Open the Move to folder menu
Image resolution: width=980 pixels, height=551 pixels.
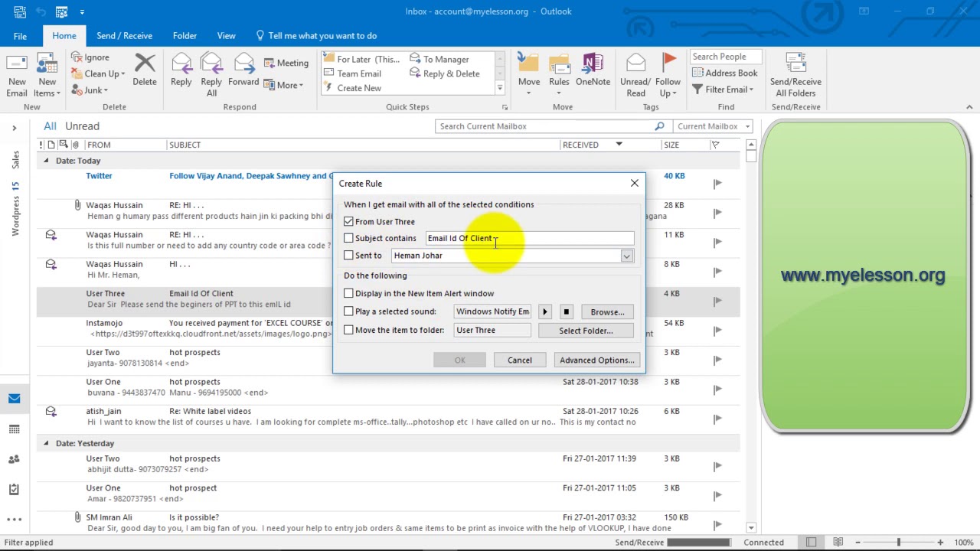tap(529, 75)
